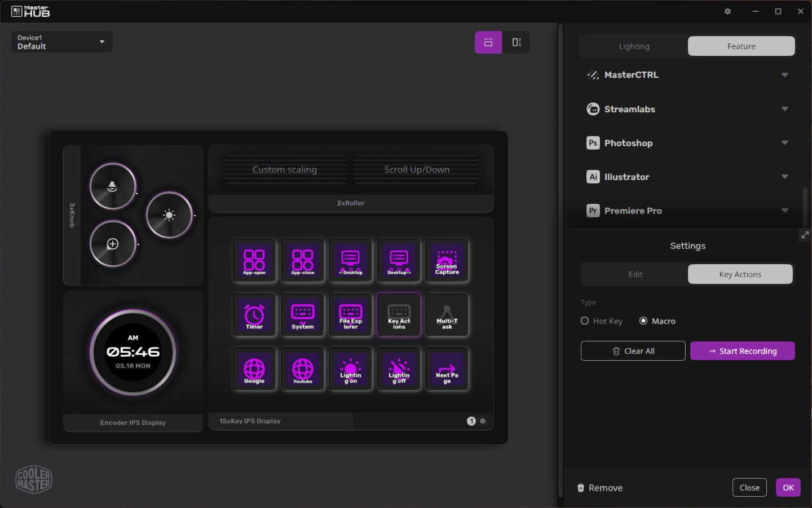
Task: Select the Desktop-> key icon
Action: point(399,261)
